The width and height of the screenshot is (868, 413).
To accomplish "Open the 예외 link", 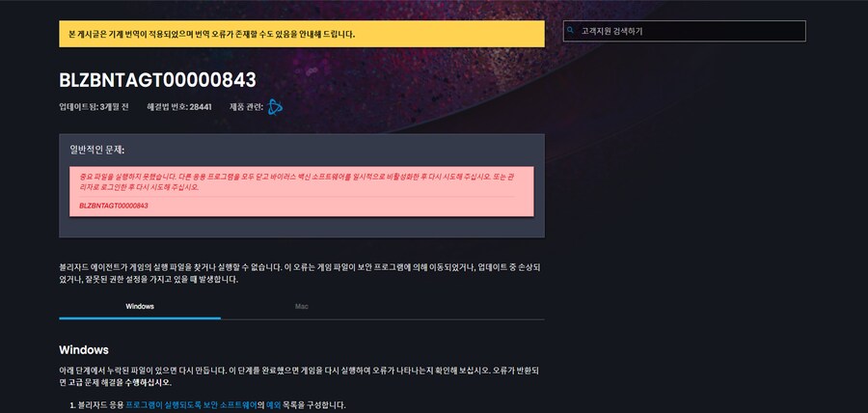I will (274, 405).
